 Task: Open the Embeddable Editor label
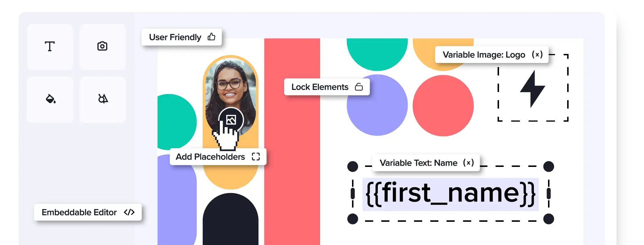79,212
